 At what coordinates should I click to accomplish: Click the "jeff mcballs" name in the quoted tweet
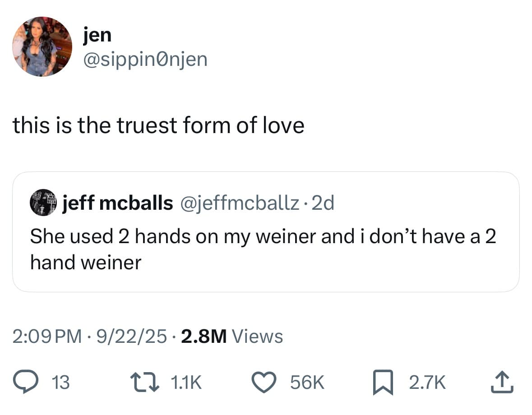coord(117,203)
